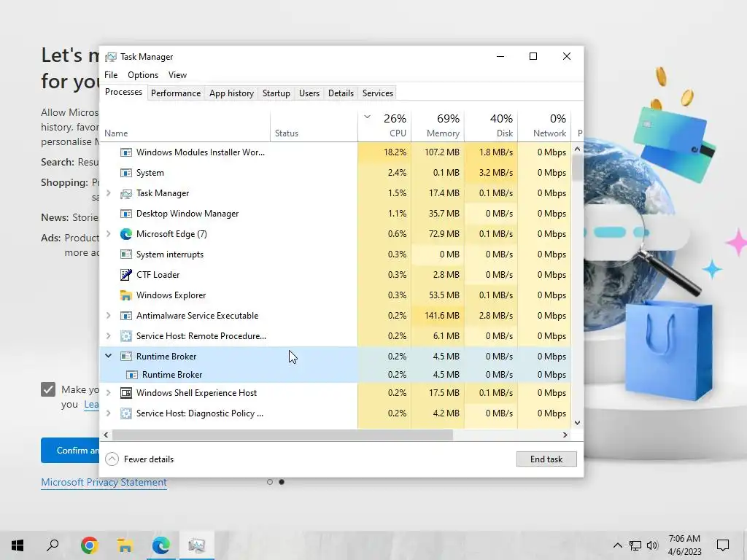Sort processes by Disk column header

pos(491,126)
